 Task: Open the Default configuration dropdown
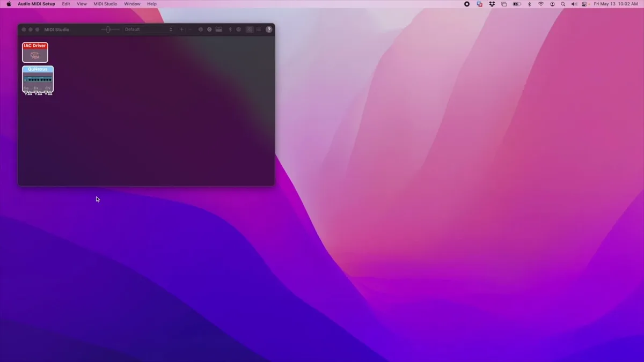149,29
